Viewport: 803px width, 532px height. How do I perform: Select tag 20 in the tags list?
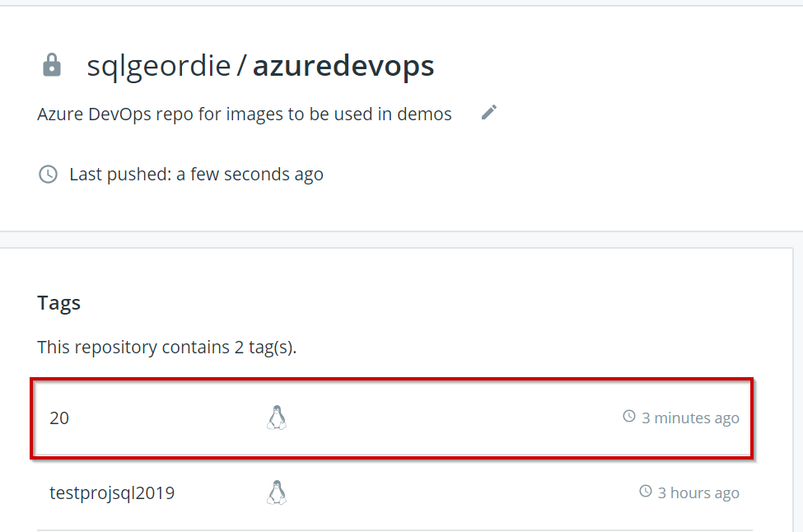(x=59, y=418)
